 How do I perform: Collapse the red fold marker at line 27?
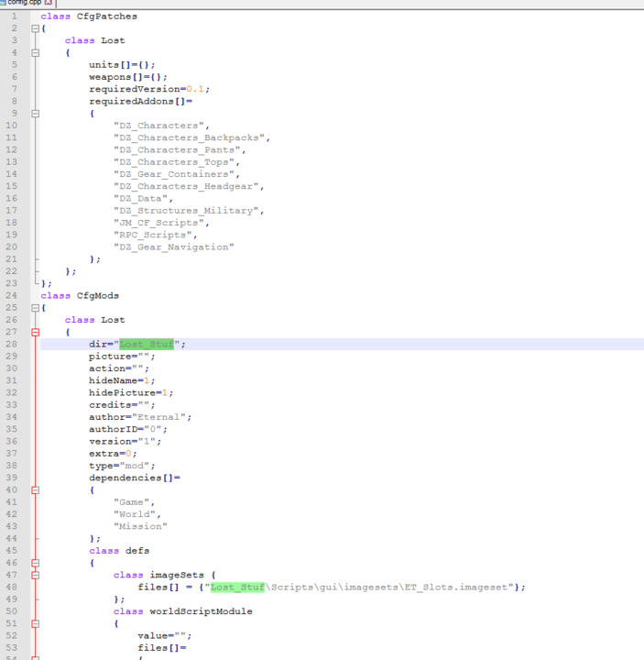coord(36,333)
